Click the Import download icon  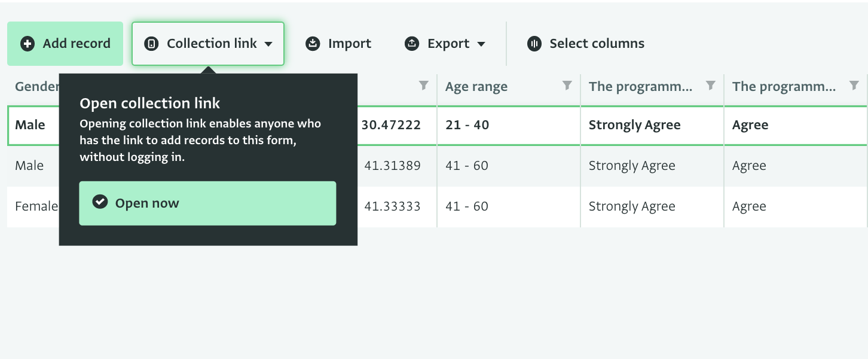coord(313,44)
